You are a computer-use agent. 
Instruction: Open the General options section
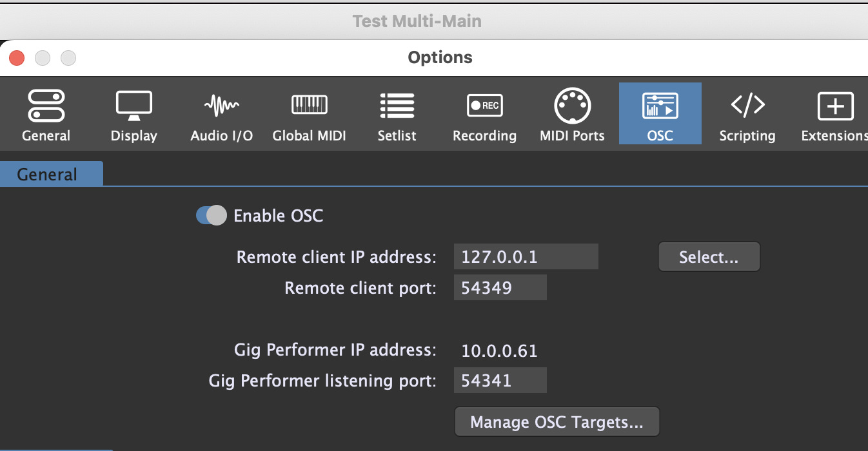(x=46, y=115)
